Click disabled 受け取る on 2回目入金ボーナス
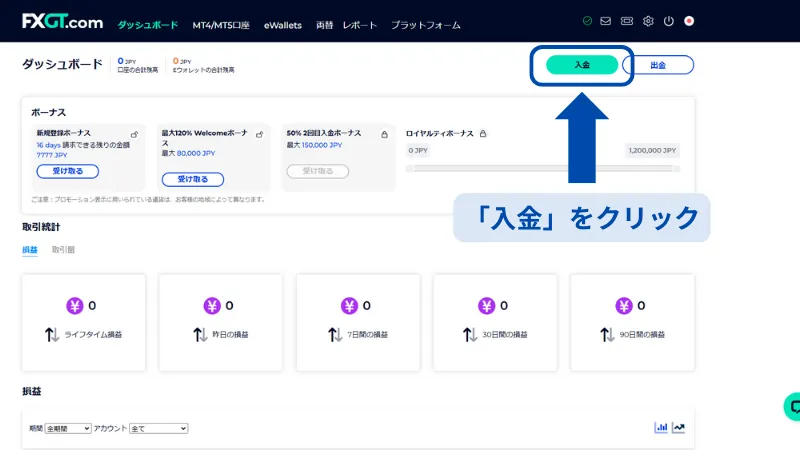Image resolution: width=800 pixels, height=450 pixels. (x=318, y=171)
